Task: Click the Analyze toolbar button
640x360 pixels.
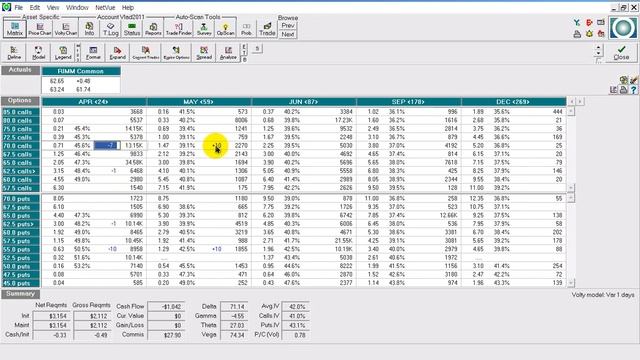Action: [228, 53]
